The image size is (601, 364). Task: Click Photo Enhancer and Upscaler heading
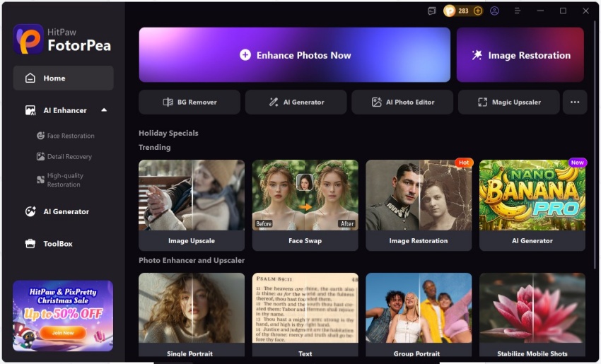(192, 260)
